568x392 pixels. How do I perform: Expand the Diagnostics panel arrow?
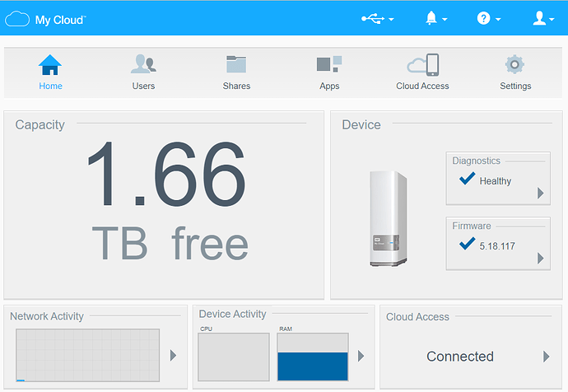click(541, 193)
